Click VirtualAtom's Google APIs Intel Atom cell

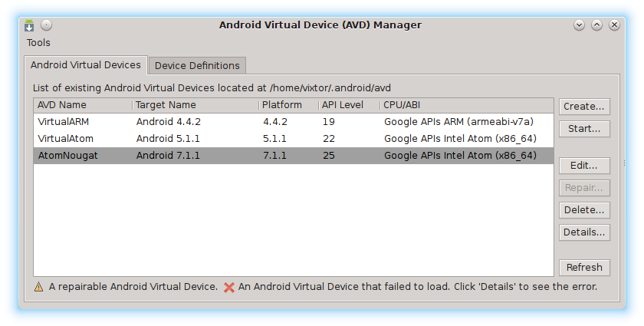461,139
